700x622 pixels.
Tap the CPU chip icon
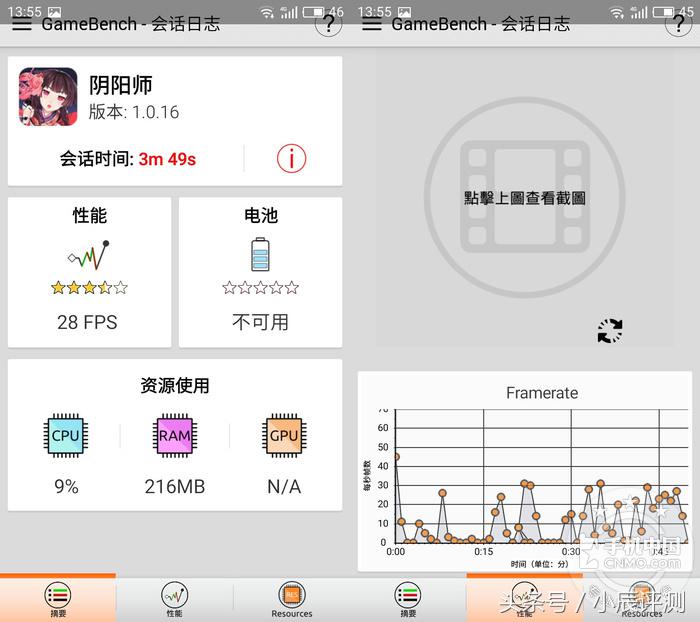pos(66,435)
